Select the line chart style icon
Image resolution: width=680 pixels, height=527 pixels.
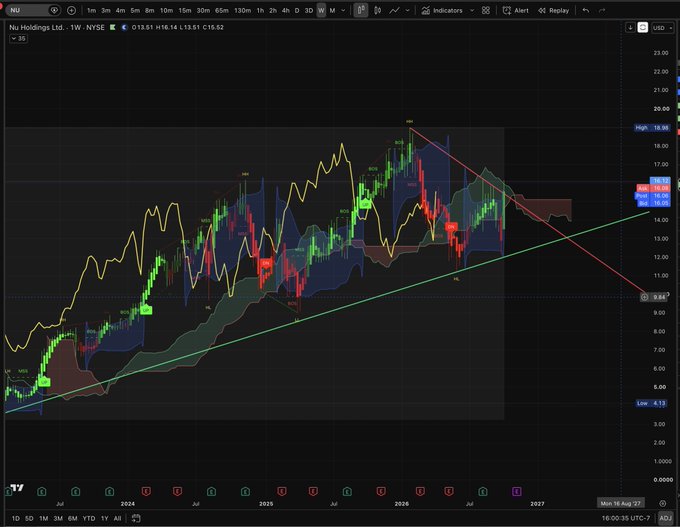(394, 10)
